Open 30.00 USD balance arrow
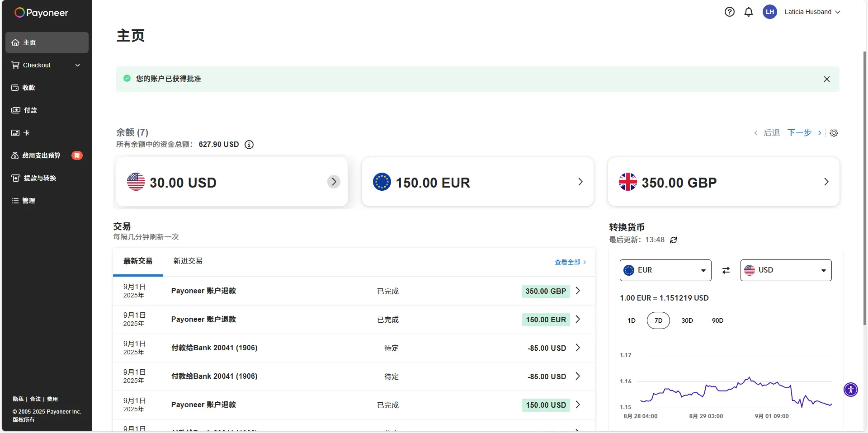868x433 pixels. [334, 182]
